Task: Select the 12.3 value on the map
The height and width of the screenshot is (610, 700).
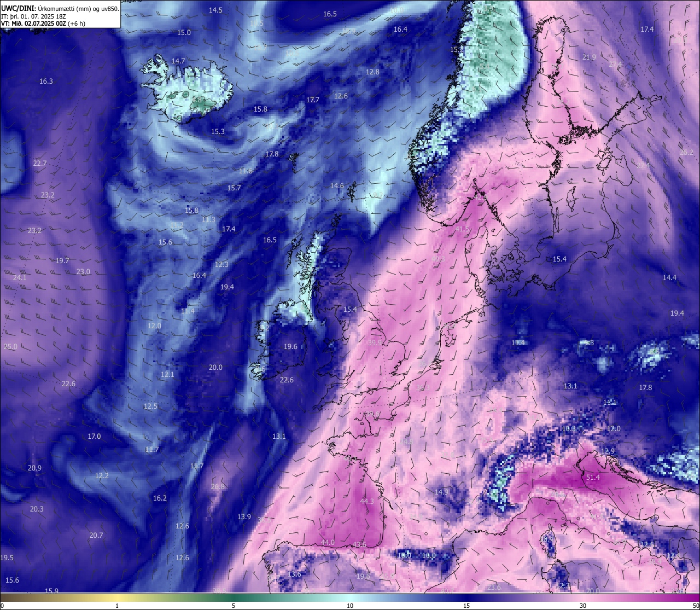Action: [x=221, y=265]
